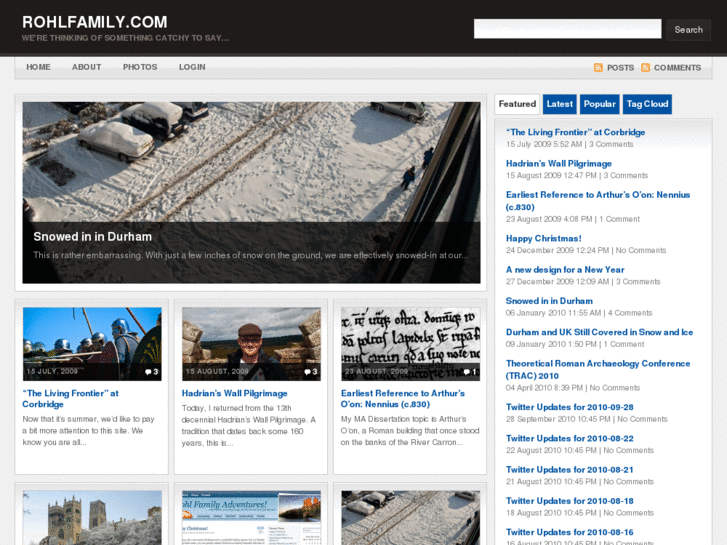Open the Rohl Family Adventures website thumbnail
This screenshot has height=545, width=727.
pyautogui.click(x=251, y=518)
